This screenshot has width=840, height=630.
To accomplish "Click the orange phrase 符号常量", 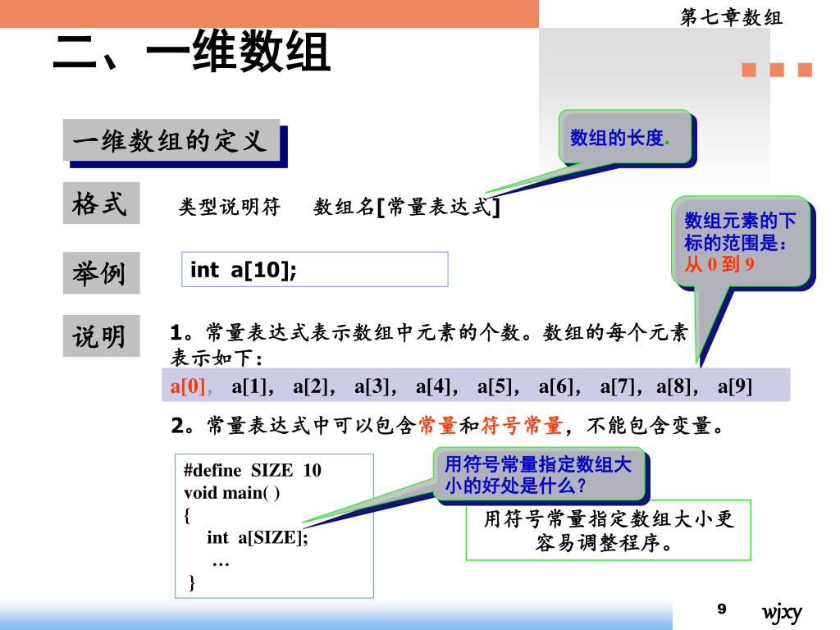I will (x=523, y=426).
